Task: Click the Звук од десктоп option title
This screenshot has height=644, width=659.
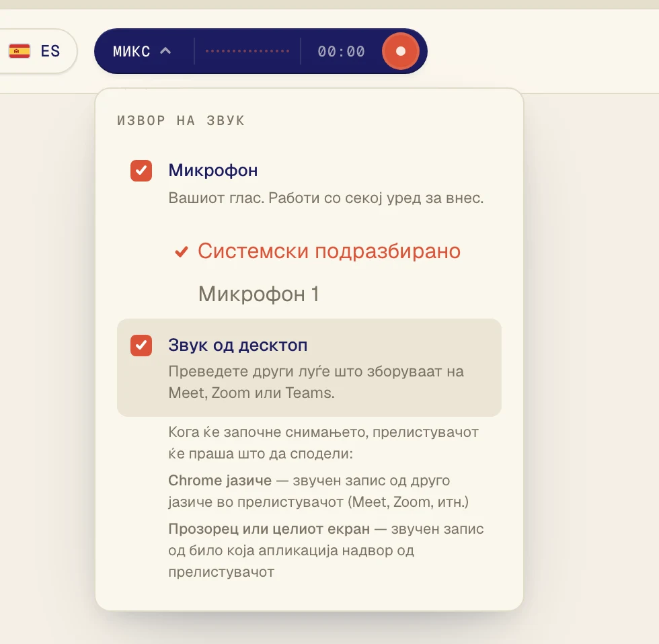Action: click(x=238, y=346)
